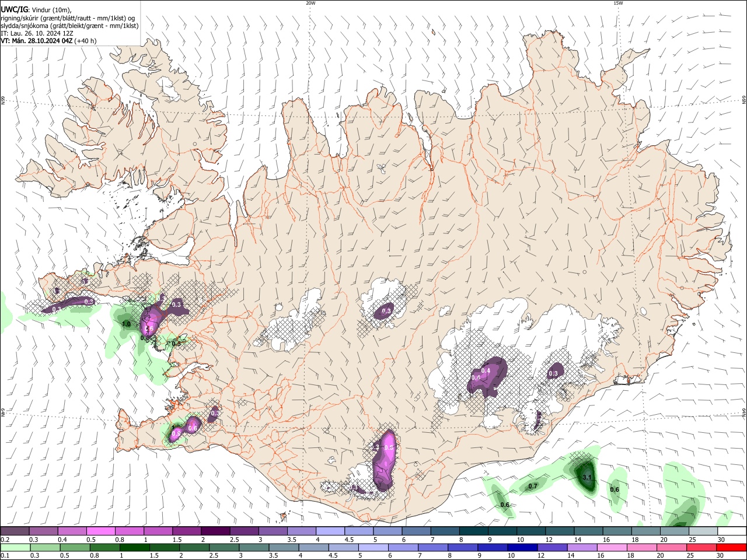747x560 pixels.
Task: Click the 'slydda/snjókoma' legend description line
Action: (x=69, y=26)
